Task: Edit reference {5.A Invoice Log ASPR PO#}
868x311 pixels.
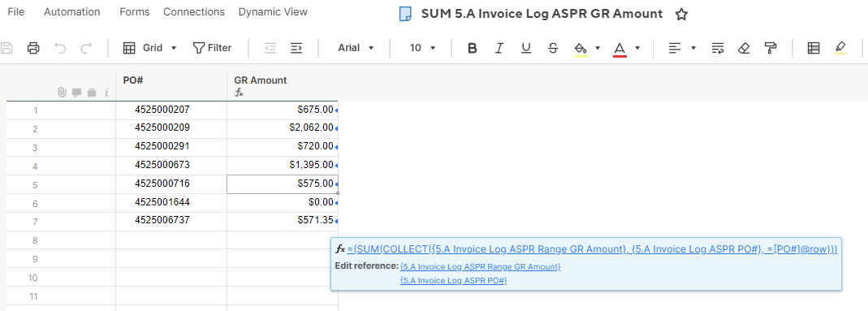Action: coord(454,281)
